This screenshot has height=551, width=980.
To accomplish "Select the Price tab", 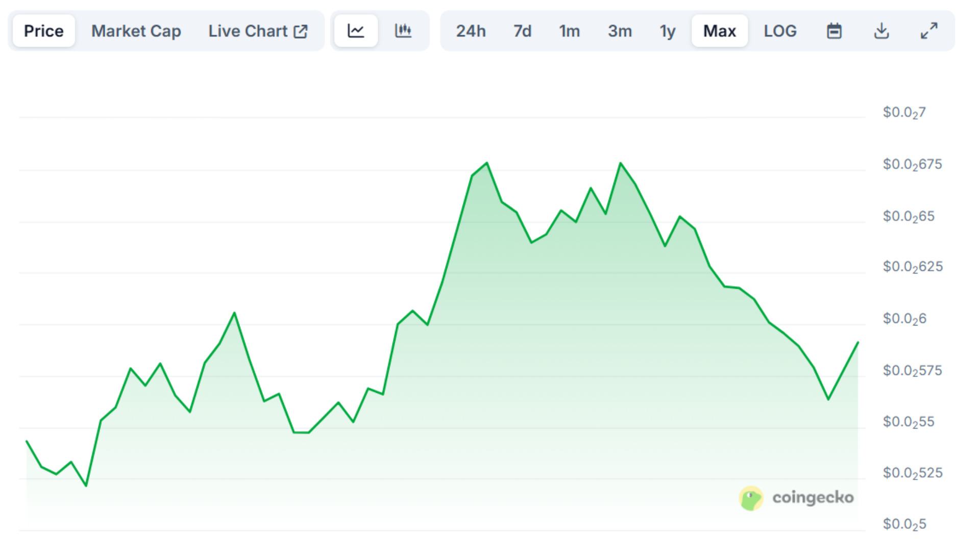I will click(x=44, y=31).
